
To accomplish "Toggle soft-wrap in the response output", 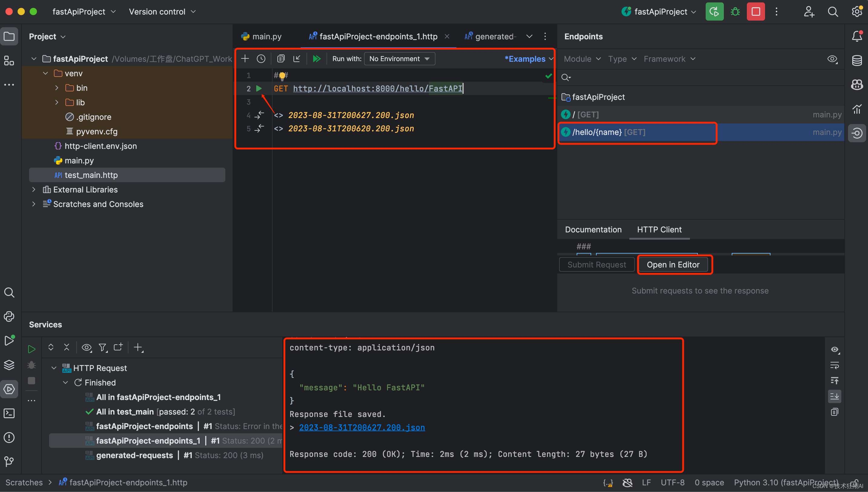I will click(x=834, y=365).
